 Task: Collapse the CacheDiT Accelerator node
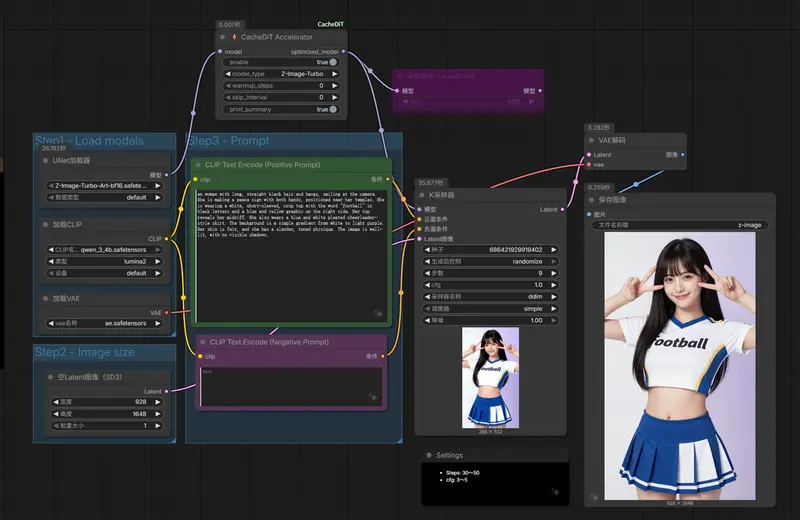(222, 37)
